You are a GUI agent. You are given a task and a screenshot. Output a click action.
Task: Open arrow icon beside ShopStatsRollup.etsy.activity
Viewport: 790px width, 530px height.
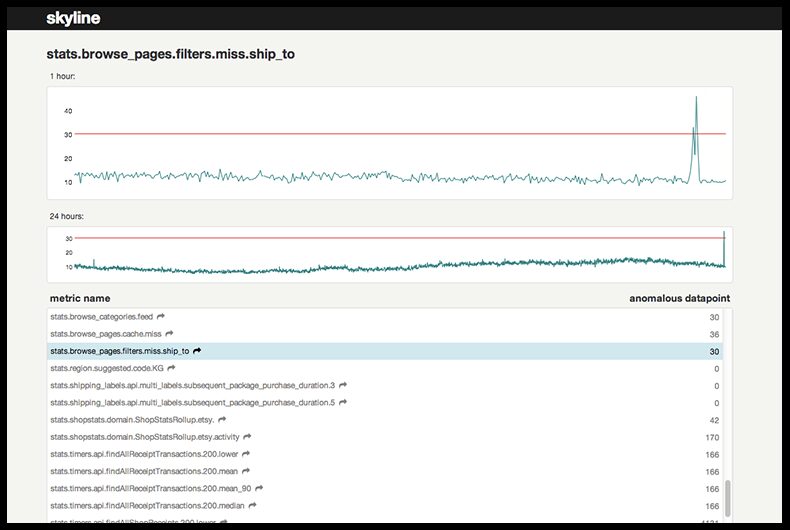point(247,436)
